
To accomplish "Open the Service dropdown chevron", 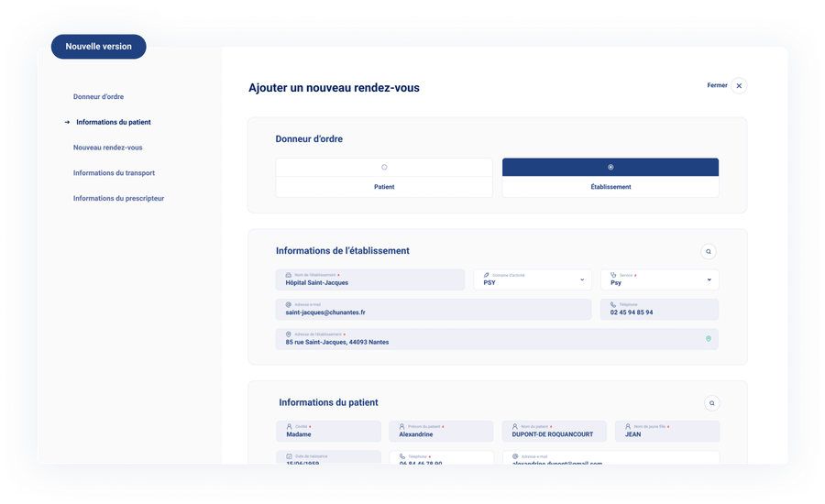I will [709, 279].
